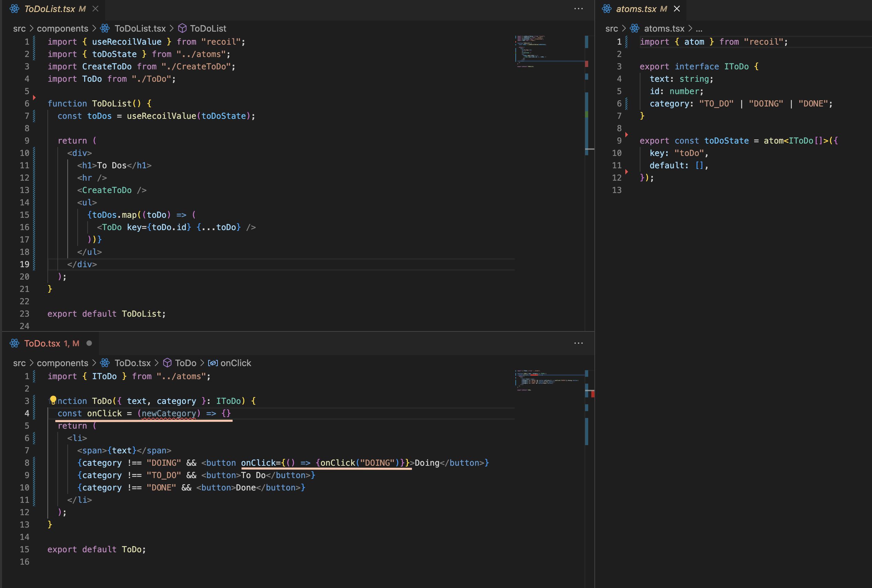Click the ToDo symbol breadcrumb in the bottom editor
The height and width of the screenshot is (588, 872).
tap(185, 363)
